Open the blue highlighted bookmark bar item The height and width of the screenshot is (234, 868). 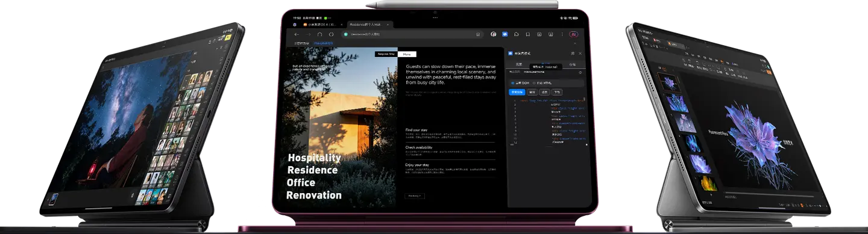pos(323,43)
